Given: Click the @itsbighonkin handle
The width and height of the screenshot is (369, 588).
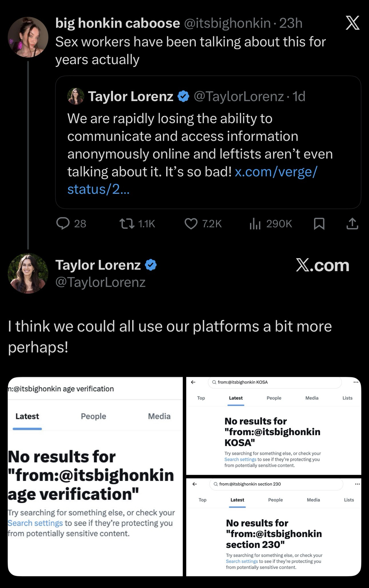Looking at the screenshot, I should tap(227, 23).
